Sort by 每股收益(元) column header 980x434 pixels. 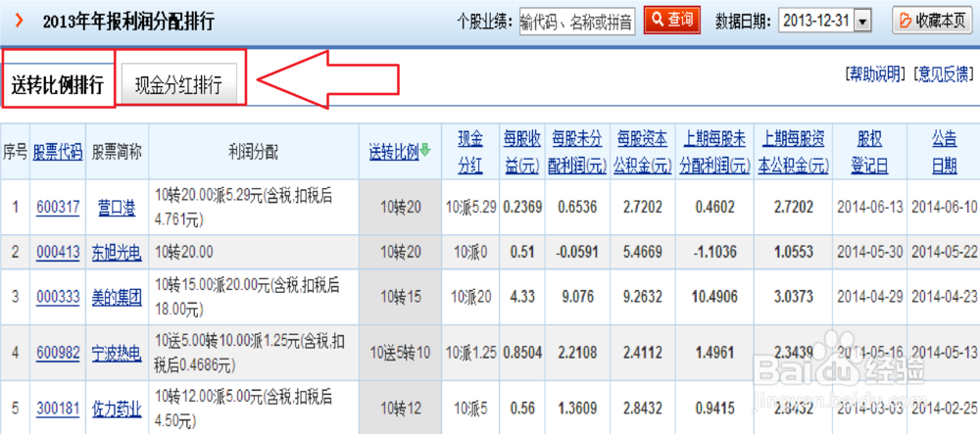(522, 152)
